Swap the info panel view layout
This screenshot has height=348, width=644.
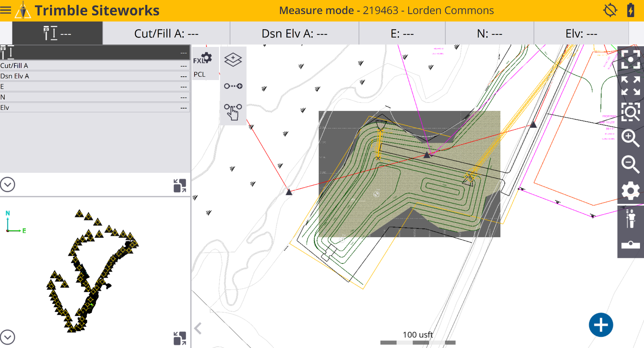tap(180, 186)
